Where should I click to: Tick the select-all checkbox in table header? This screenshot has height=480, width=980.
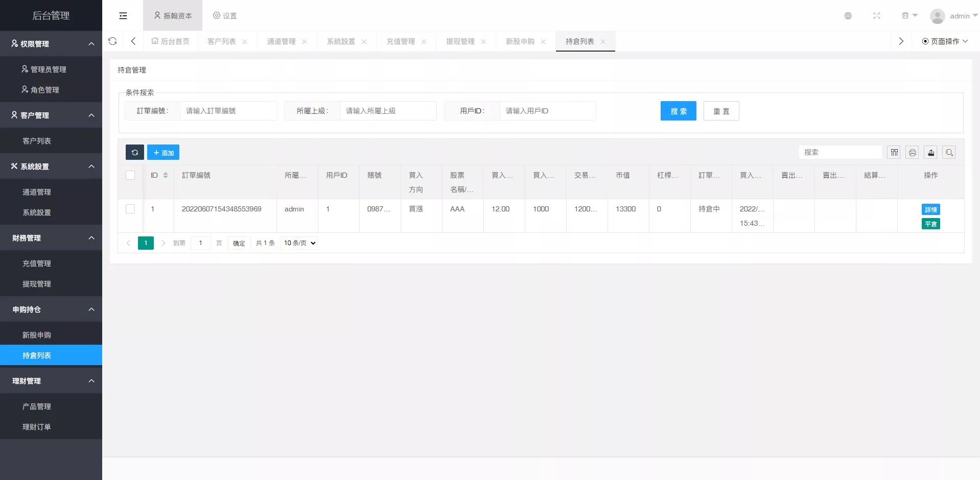tap(130, 175)
